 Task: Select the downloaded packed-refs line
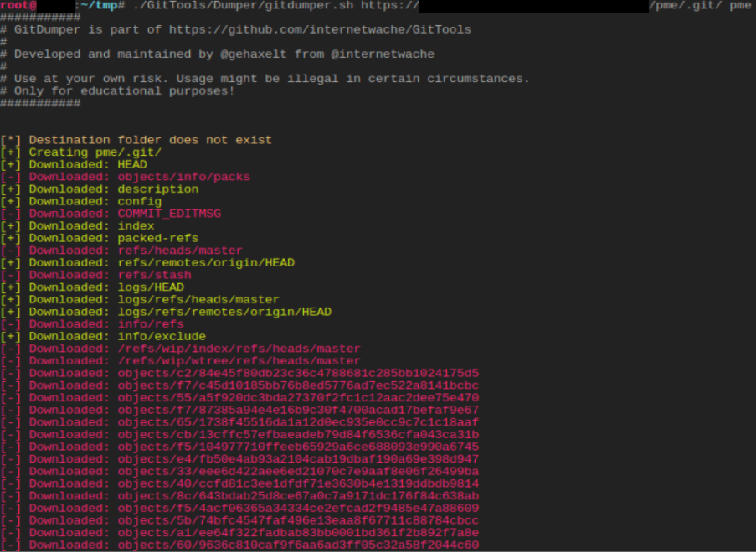[158, 238]
